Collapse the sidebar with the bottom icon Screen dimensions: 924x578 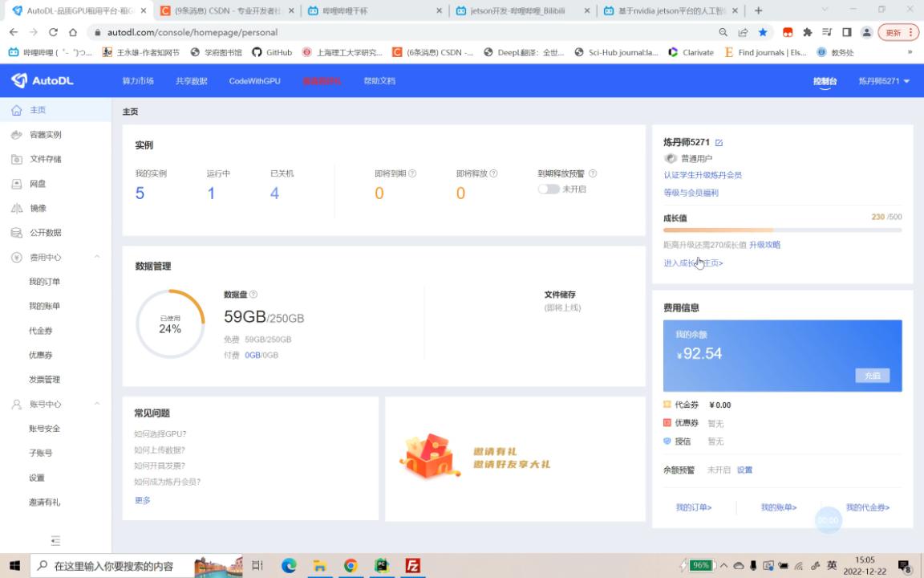pyautogui.click(x=55, y=540)
